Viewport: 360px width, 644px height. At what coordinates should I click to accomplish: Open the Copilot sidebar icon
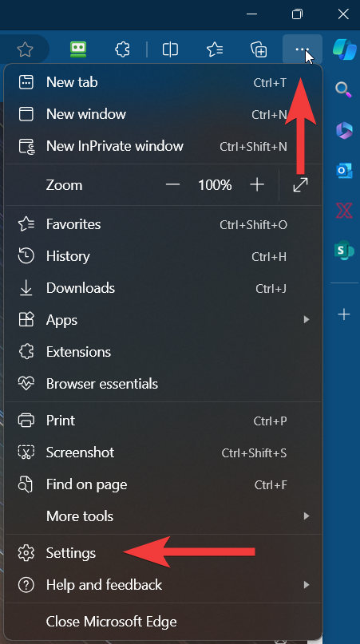click(x=344, y=49)
